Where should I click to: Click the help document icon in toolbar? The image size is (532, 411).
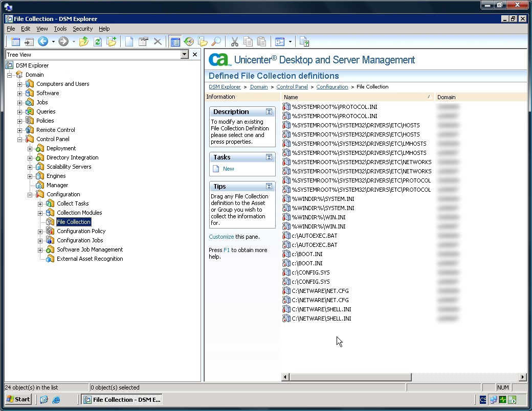304,42
